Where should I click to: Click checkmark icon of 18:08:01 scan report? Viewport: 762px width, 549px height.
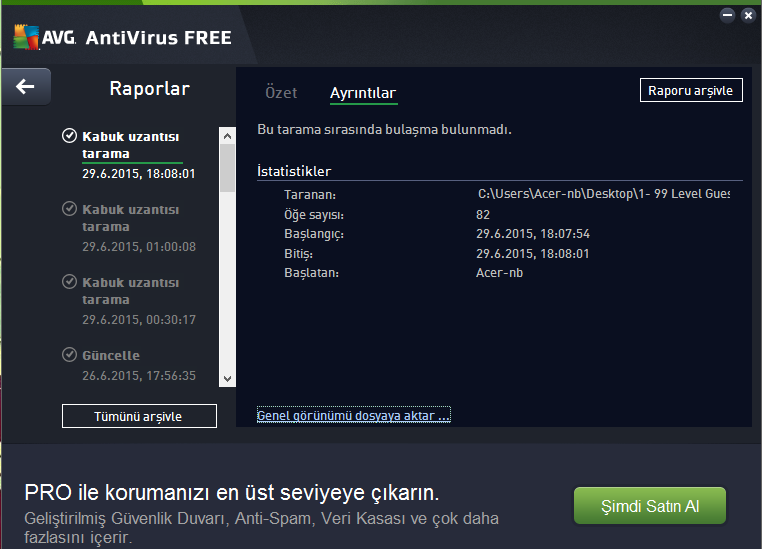(69, 136)
